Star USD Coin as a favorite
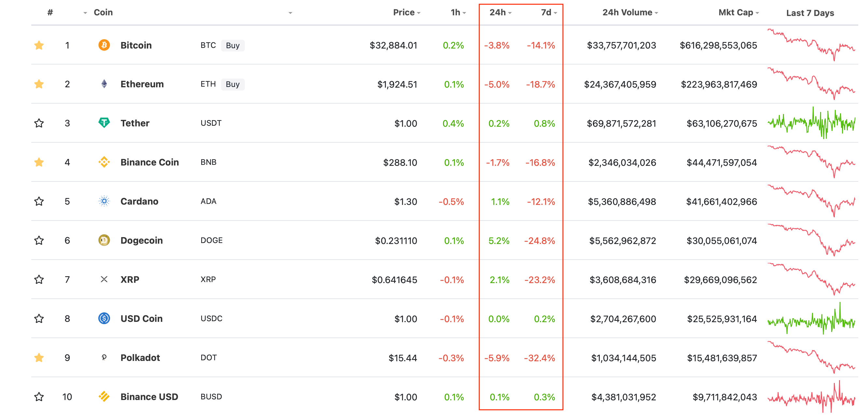The height and width of the screenshot is (415, 868). pyautogui.click(x=39, y=318)
